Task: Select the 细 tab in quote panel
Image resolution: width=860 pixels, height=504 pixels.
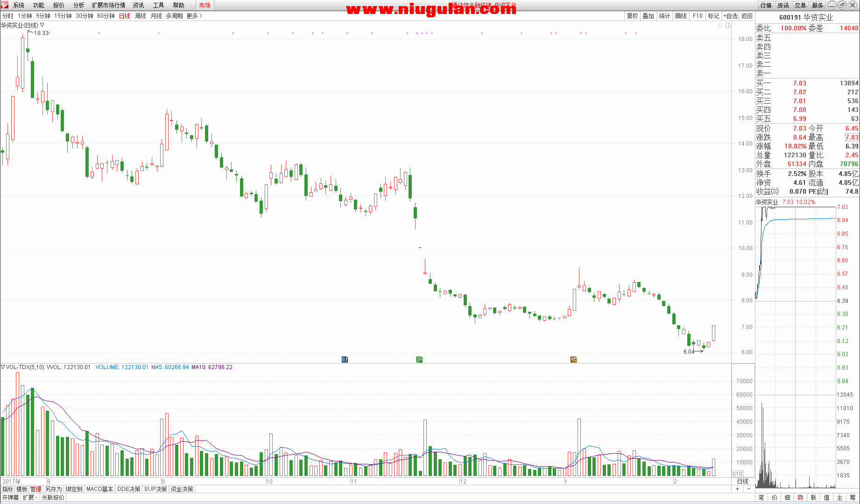Action: (788, 497)
